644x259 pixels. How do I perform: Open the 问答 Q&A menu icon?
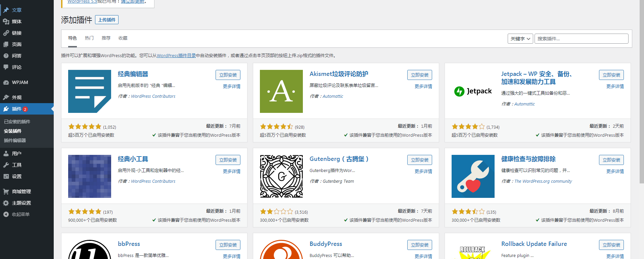6,56
